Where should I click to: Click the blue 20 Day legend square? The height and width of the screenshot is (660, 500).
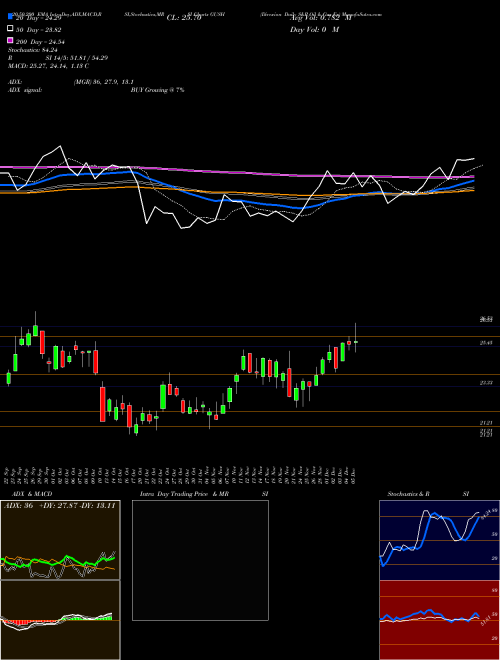[x=10, y=16]
